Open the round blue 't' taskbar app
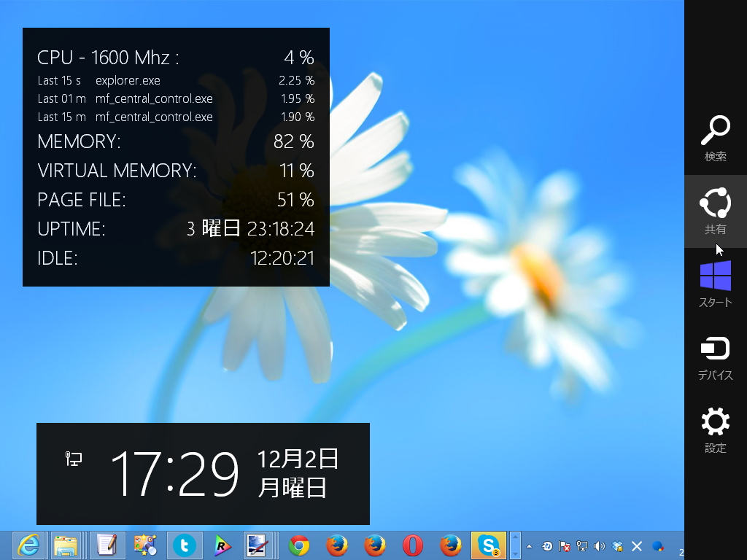This screenshot has height=560, width=747. coord(185,545)
